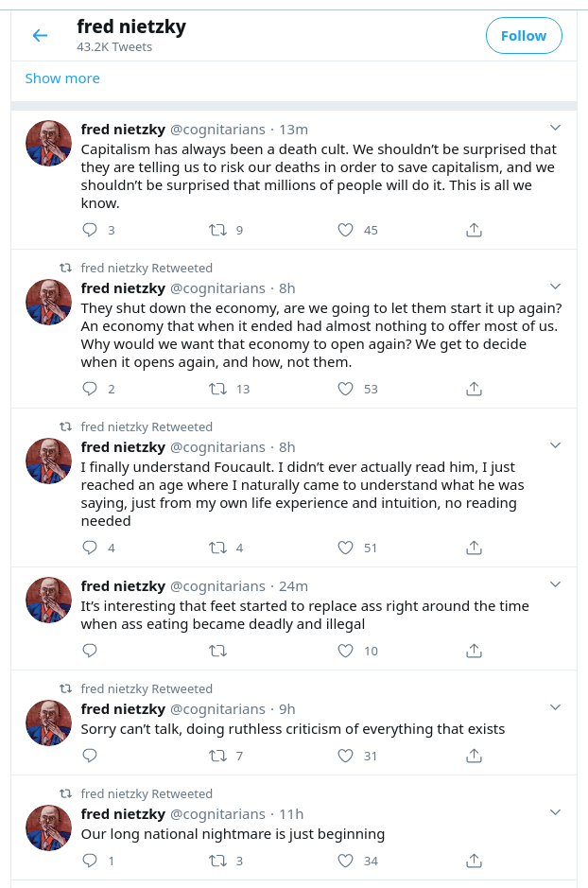Open the 13m timestamp of first tweet
This screenshot has width=588, height=888.
click(x=294, y=130)
